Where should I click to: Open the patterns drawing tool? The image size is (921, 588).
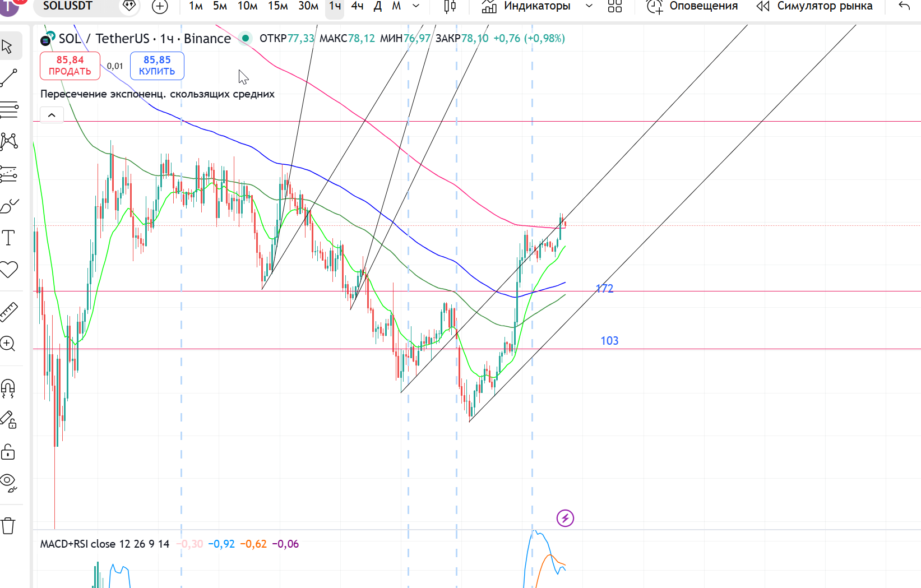pos(9,141)
